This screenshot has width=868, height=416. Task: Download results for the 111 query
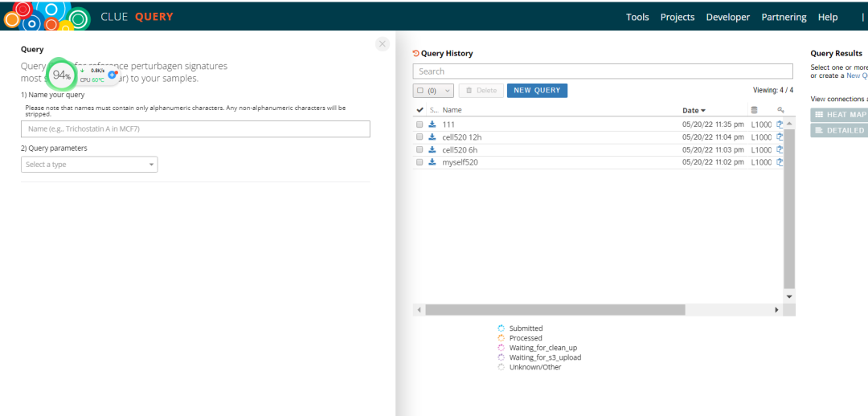click(432, 124)
